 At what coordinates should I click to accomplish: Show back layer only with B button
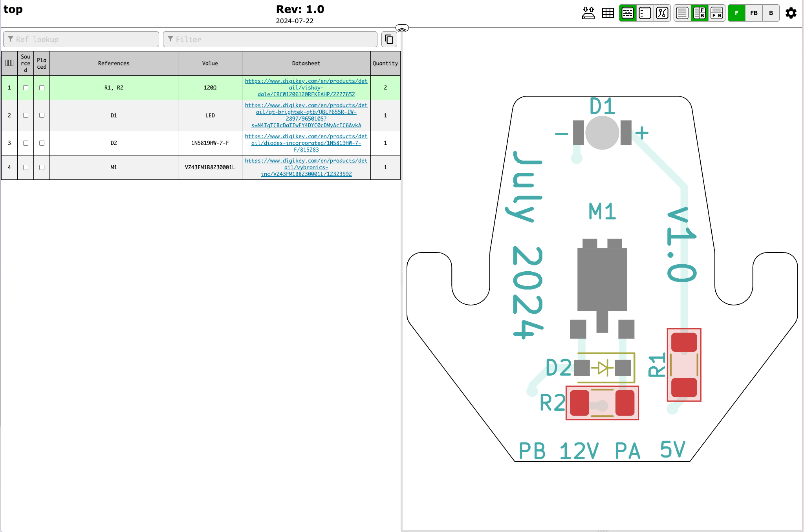point(771,13)
